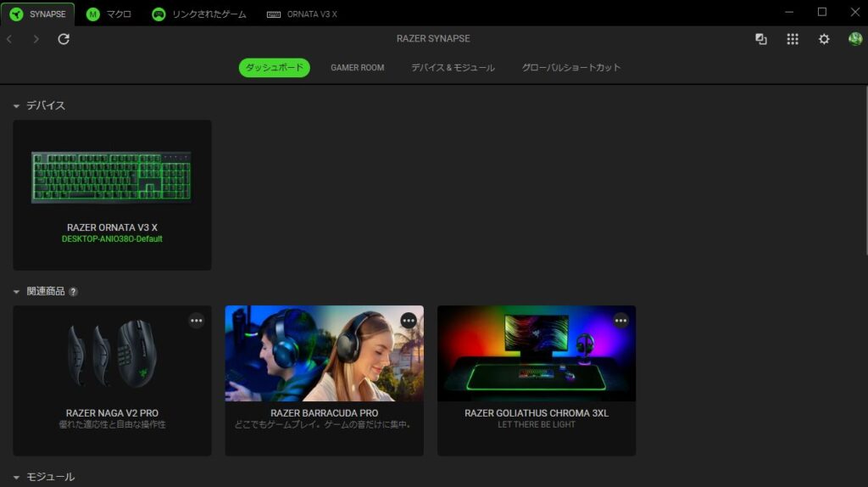
Task: Open the user profile avatar
Action: [854, 39]
